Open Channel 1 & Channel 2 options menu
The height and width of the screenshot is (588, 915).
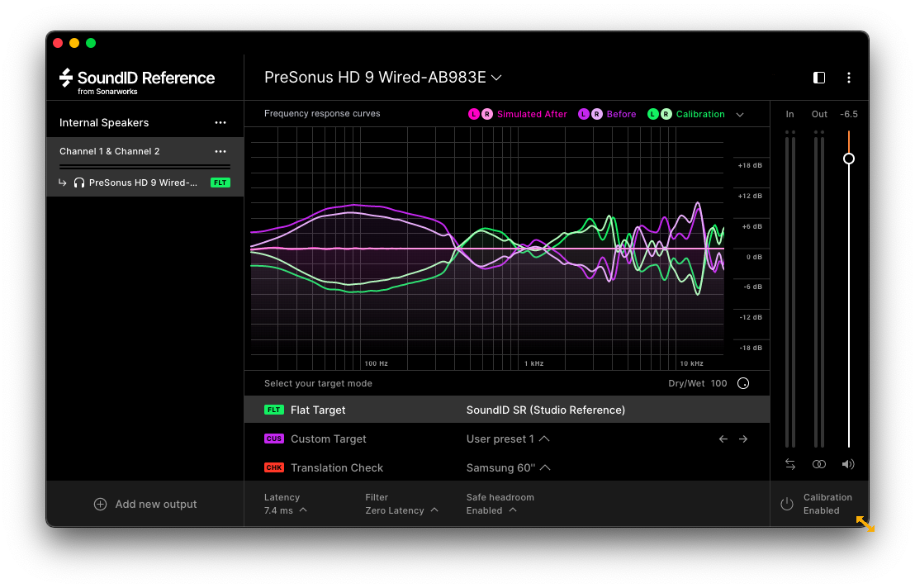(x=220, y=151)
